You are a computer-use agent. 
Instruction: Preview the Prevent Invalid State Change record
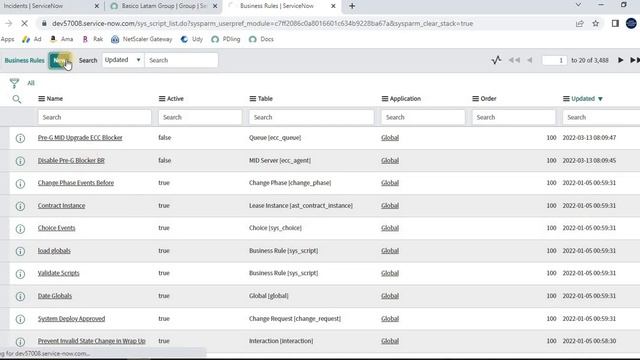coord(20,342)
